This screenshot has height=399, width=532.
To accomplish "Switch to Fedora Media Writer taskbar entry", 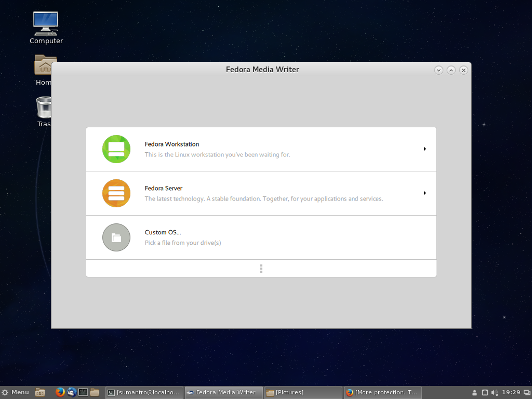I will [x=224, y=393].
